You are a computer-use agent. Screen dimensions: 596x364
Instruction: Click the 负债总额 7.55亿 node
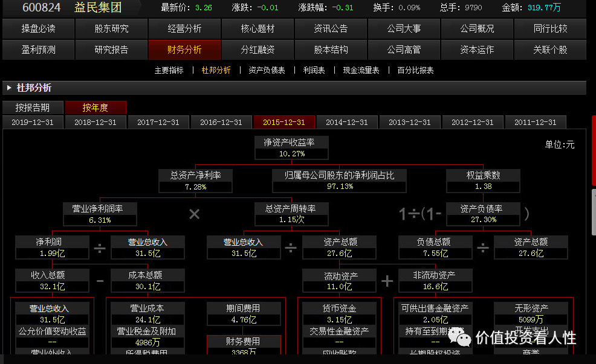(435, 247)
